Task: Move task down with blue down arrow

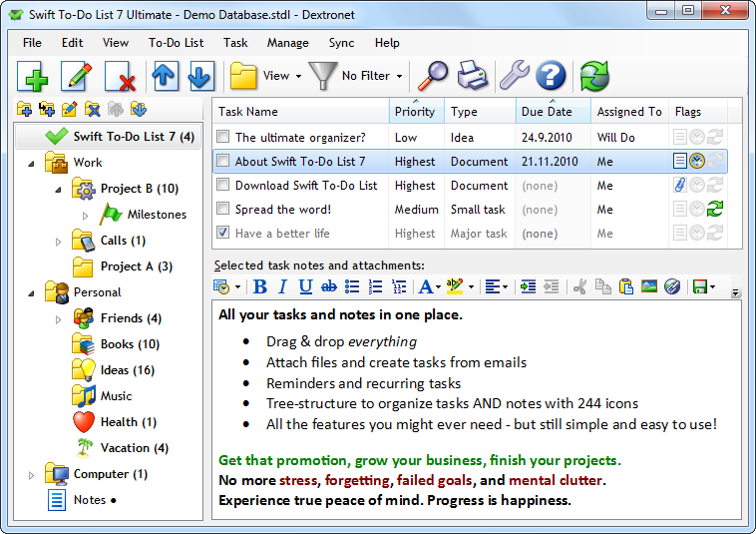Action: pos(201,76)
